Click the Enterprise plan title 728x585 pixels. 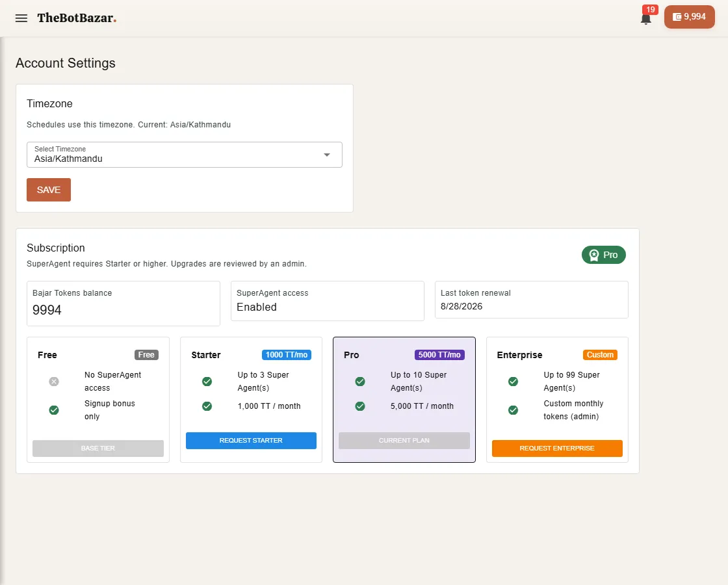point(519,355)
